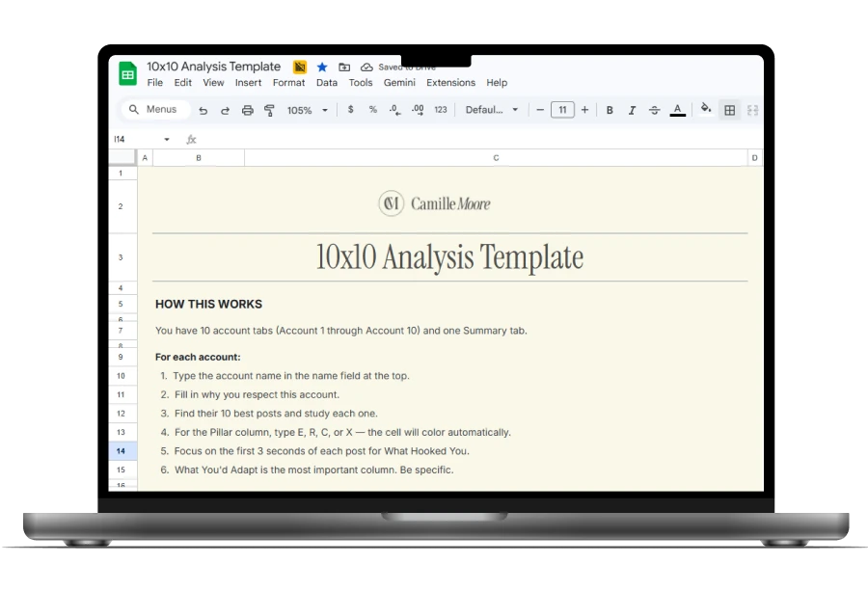This screenshot has height=591, width=868.
Task: Click 'Find their 10 best posts' cell
Action: coord(269,414)
